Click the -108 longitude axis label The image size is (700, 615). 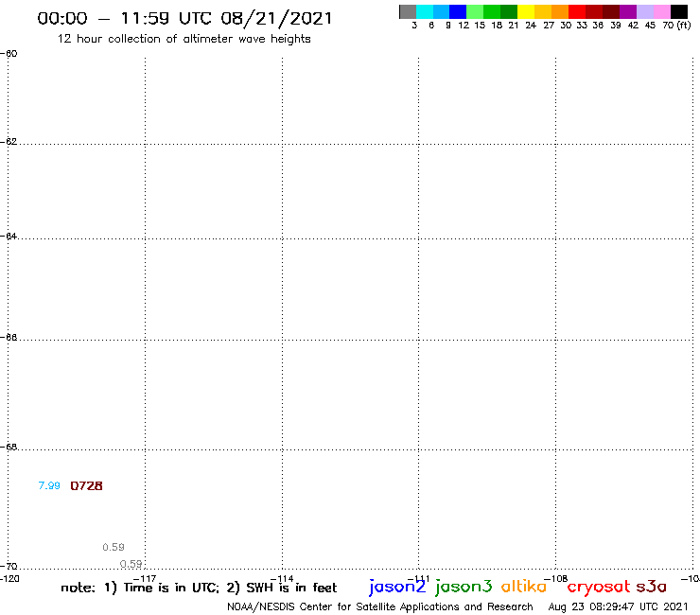click(556, 579)
